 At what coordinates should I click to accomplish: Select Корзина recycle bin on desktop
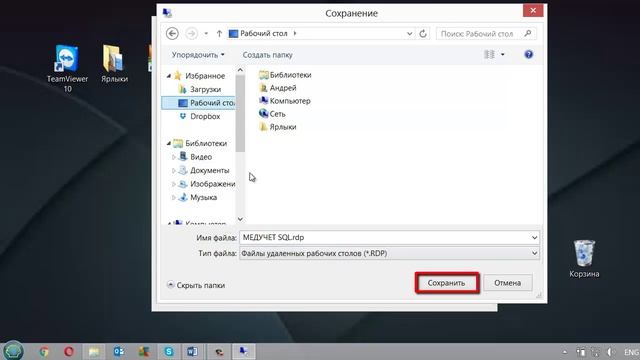(x=584, y=259)
